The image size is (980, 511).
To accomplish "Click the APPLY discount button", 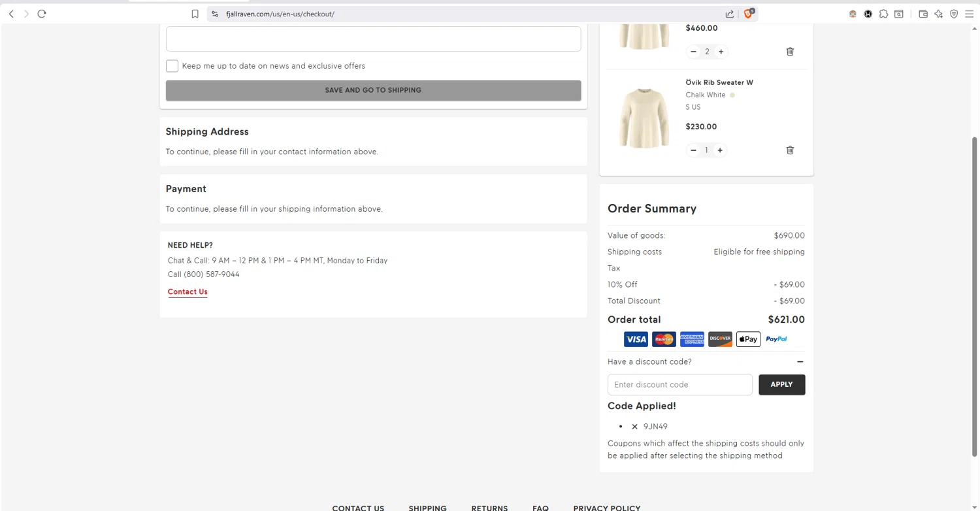I will pos(781,384).
